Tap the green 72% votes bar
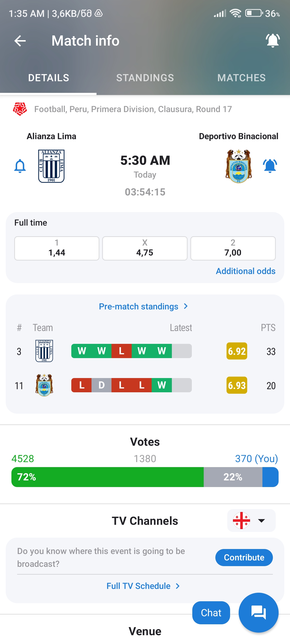The width and height of the screenshot is (290, 644). [x=108, y=477]
